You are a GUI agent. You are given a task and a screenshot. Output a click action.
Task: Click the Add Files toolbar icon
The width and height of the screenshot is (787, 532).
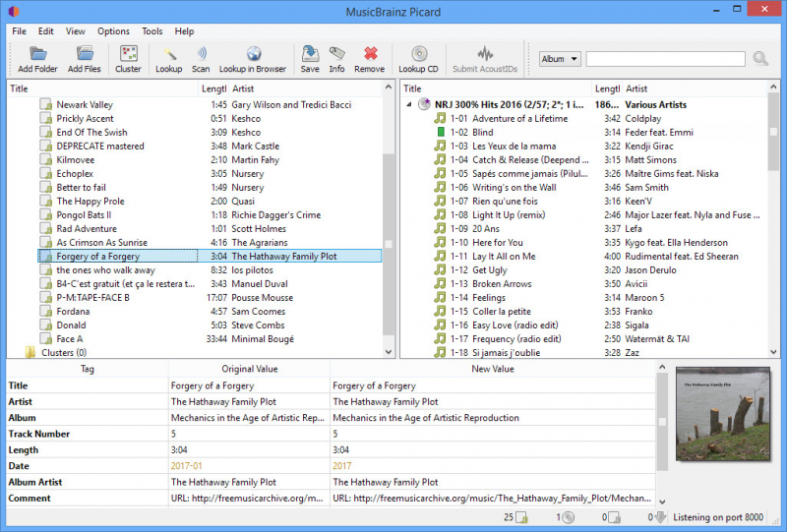(85, 54)
